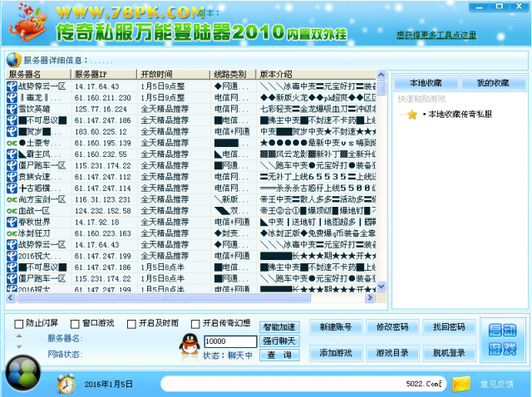Viewport: 532px width, 397px height.
Task: Select the IP cell 125.77.16.224
Action: click(101, 109)
